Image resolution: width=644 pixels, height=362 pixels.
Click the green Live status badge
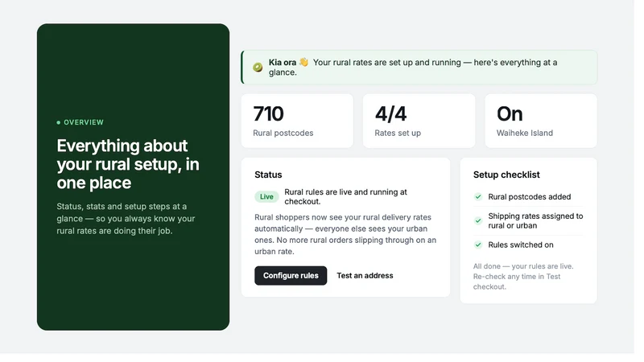point(266,196)
